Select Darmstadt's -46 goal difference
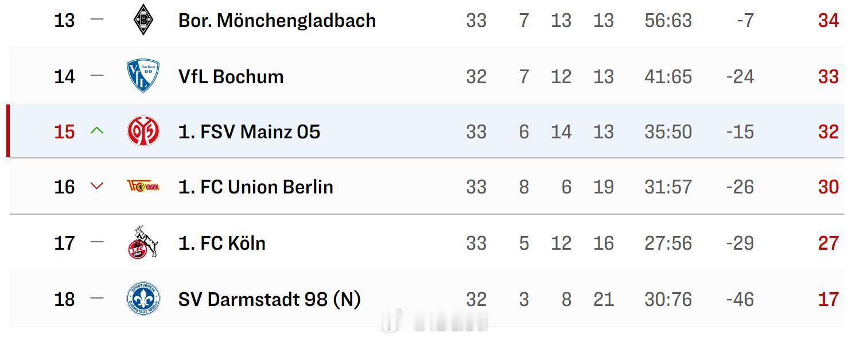The width and height of the screenshot is (868, 341). [739, 300]
